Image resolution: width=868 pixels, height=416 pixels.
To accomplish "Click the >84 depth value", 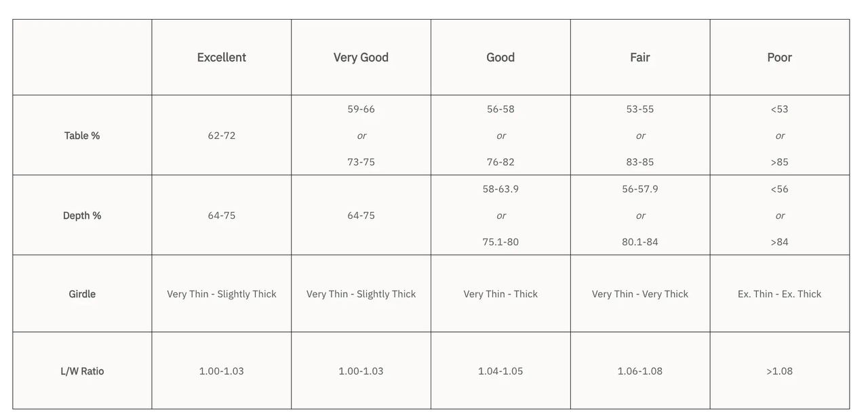I will (x=779, y=242).
